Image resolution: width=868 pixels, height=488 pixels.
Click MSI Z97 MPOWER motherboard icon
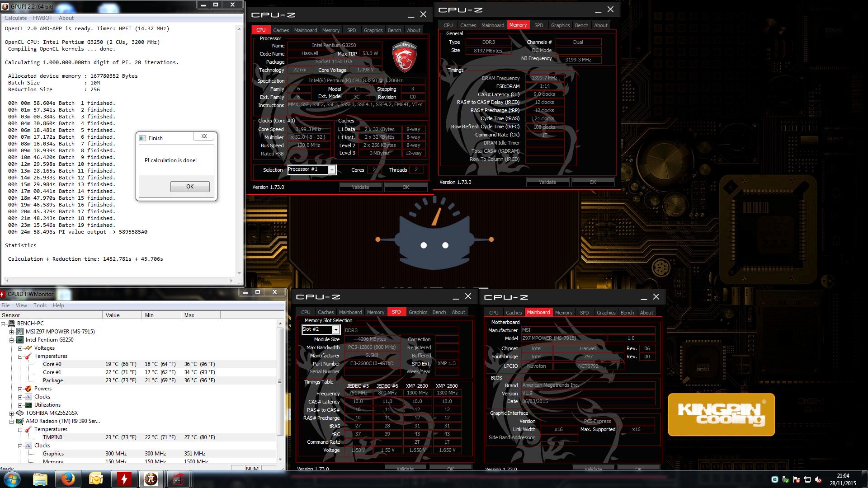pos(20,332)
